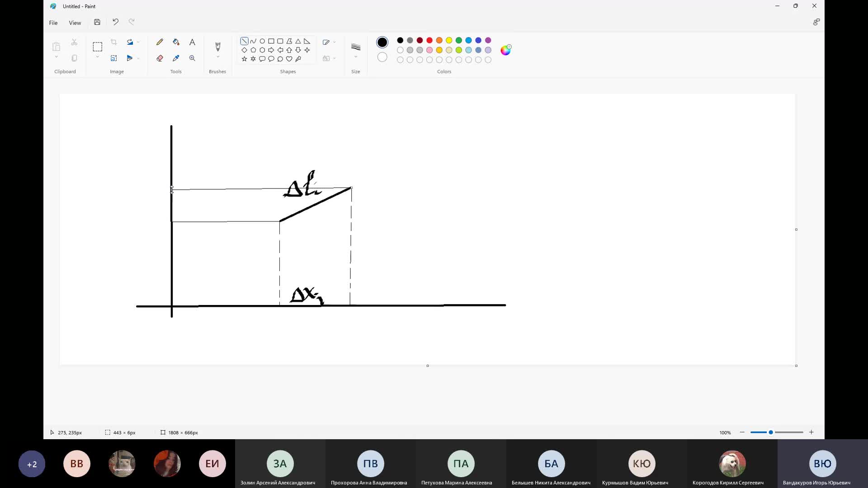Click the Save button
868x488 pixels.
pyautogui.click(x=97, y=22)
